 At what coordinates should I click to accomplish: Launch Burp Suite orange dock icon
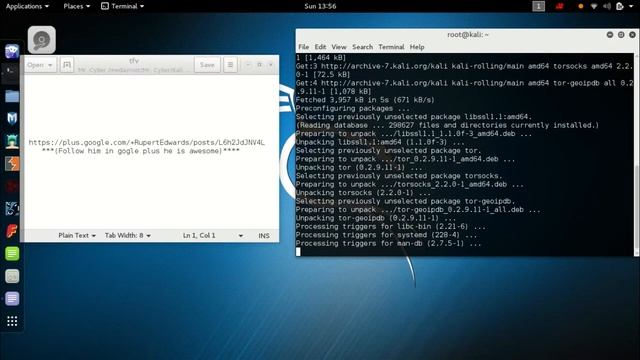[12, 164]
